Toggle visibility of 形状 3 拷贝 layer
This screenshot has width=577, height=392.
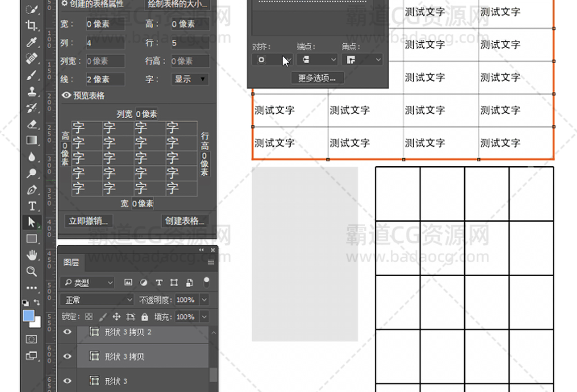(x=68, y=356)
